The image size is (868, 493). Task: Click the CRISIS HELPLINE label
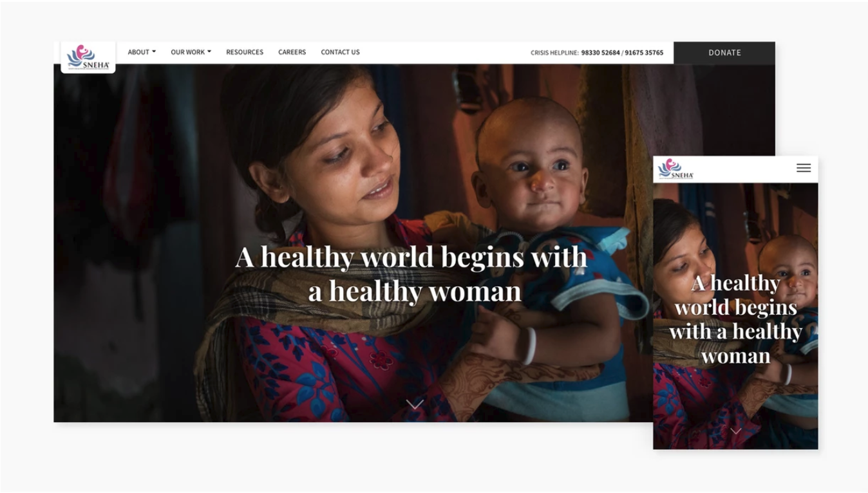pos(554,53)
